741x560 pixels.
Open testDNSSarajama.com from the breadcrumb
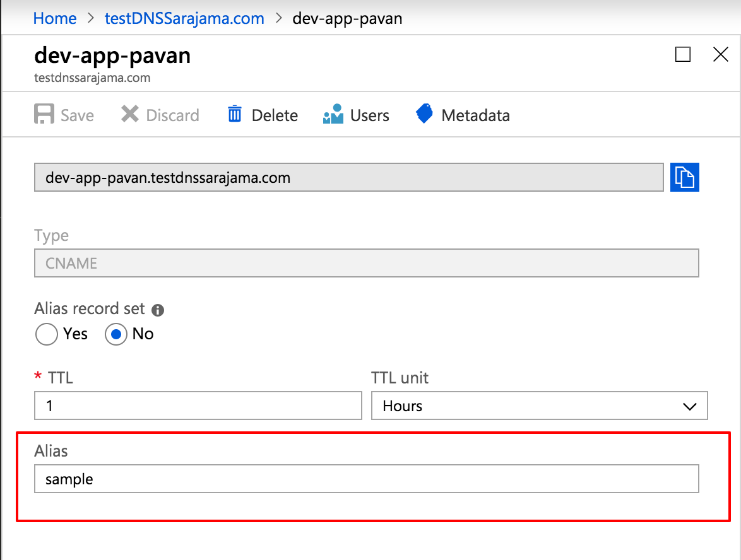[184, 18]
